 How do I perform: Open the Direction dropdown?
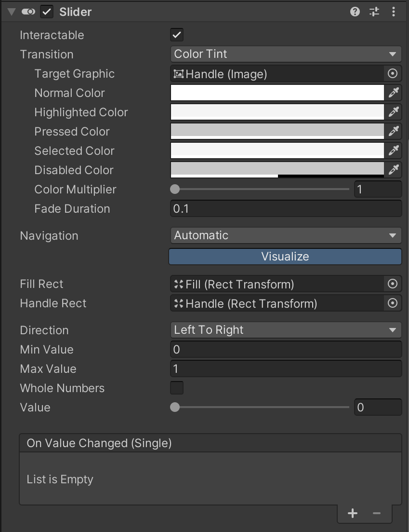[x=286, y=330]
